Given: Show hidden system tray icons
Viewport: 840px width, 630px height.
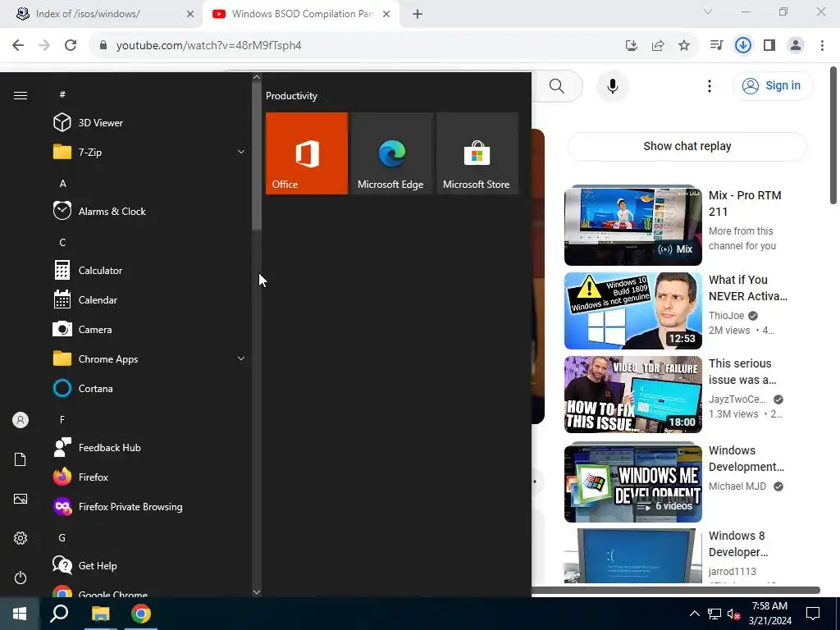Looking at the screenshot, I should tap(694, 614).
